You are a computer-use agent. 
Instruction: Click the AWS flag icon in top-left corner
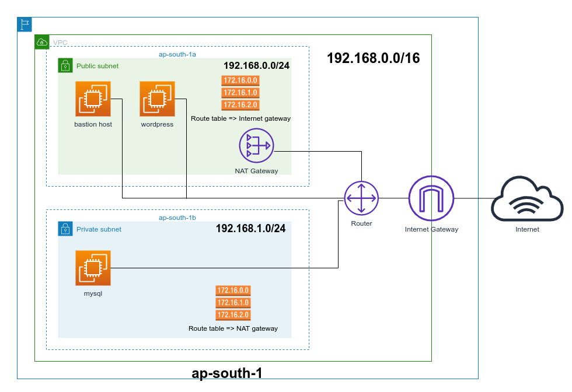pyautogui.click(x=23, y=24)
